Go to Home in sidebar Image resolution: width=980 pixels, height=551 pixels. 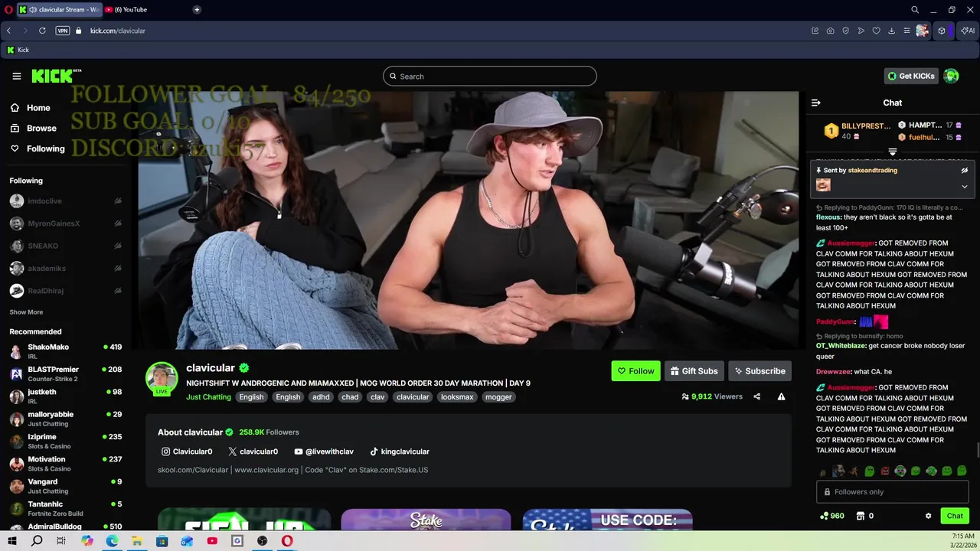tap(31, 108)
